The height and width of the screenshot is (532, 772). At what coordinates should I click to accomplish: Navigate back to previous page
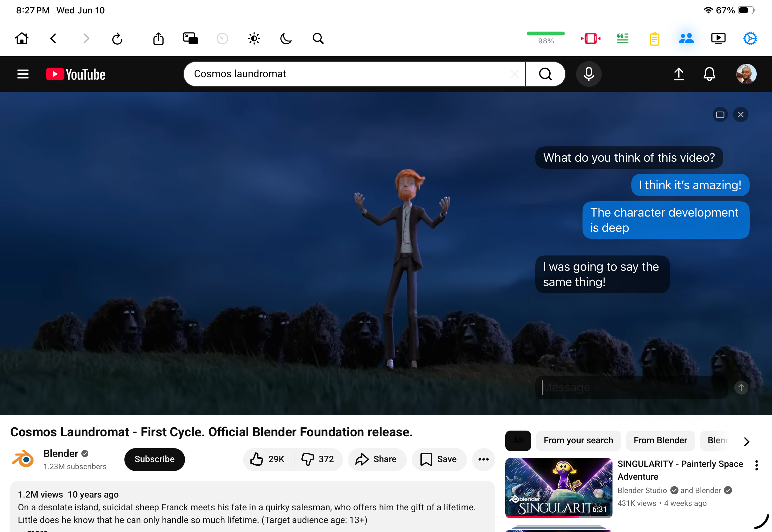pyautogui.click(x=53, y=39)
